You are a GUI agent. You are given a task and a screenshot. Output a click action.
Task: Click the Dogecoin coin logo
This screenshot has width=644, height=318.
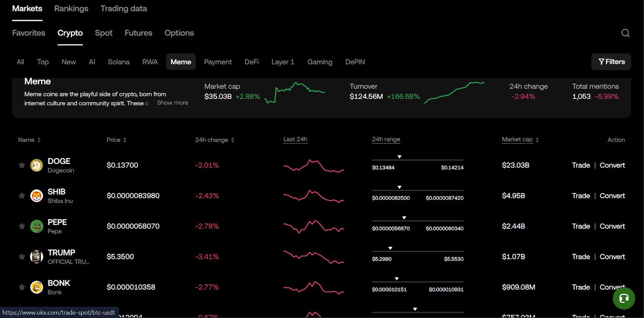[37, 165]
